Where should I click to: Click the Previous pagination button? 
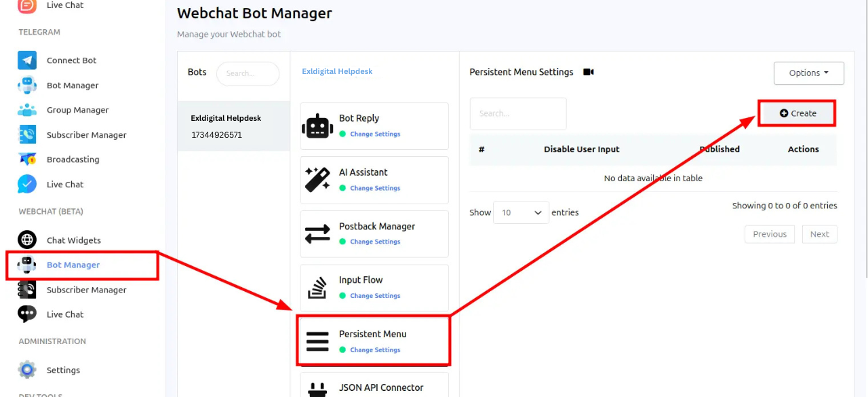pos(770,234)
